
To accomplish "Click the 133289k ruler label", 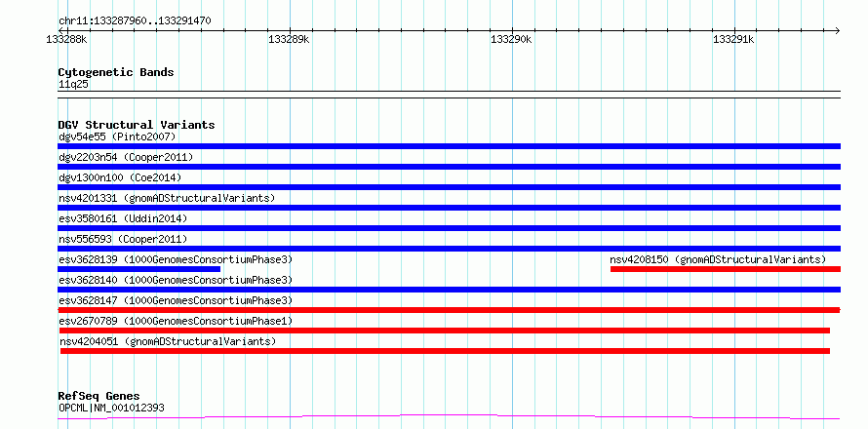I will pyautogui.click(x=289, y=39).
